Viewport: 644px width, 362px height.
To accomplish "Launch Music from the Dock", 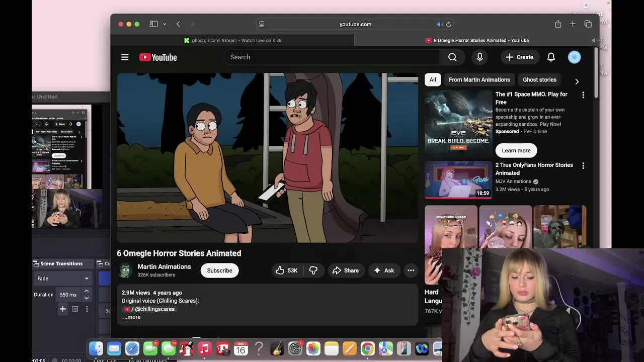I will coord(204,348).
